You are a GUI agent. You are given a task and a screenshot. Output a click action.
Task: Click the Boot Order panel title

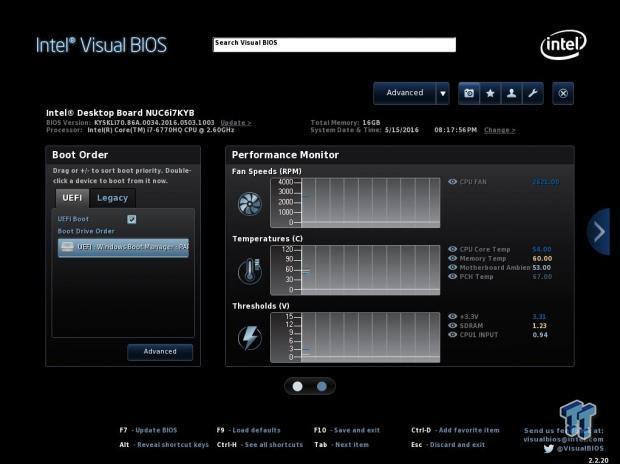pos(80,155)
